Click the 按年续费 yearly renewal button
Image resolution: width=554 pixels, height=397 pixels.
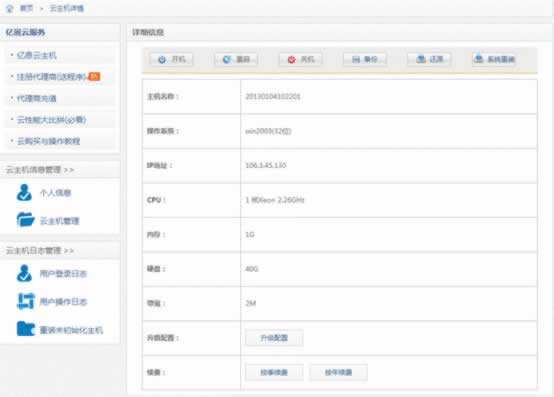[x=338, y=372]
